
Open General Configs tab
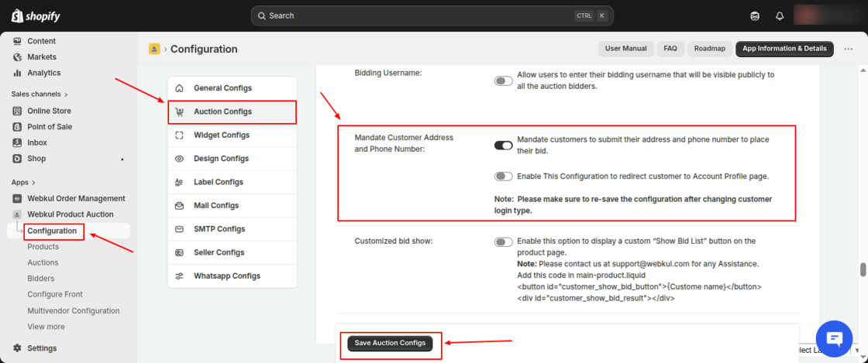point(232,88)
